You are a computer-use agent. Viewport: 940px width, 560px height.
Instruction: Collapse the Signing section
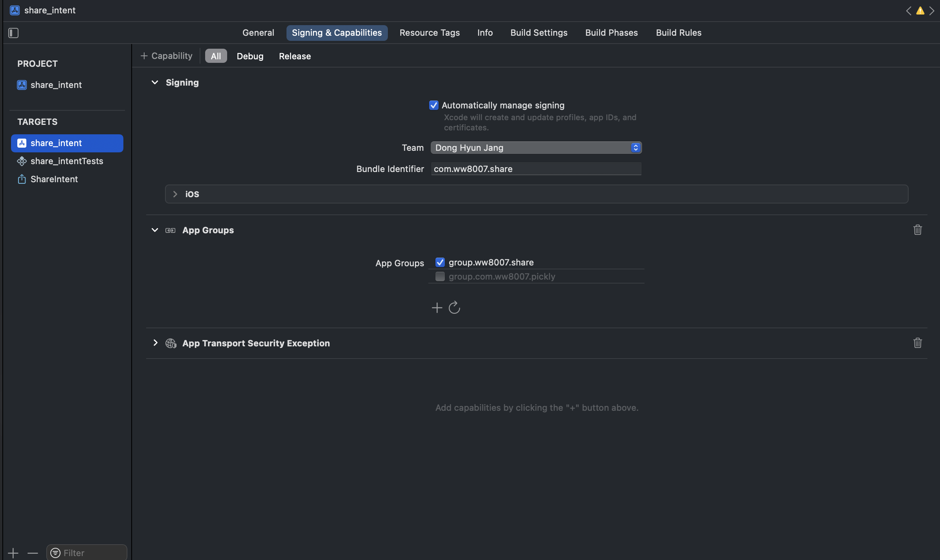155,82
